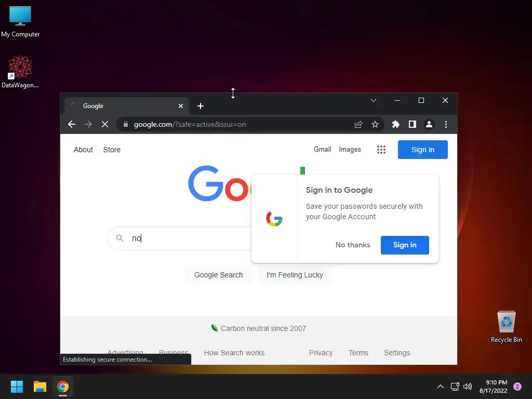Open the Gmail link
This screenshot has height=399, width=532.
(x=322, y=149)
